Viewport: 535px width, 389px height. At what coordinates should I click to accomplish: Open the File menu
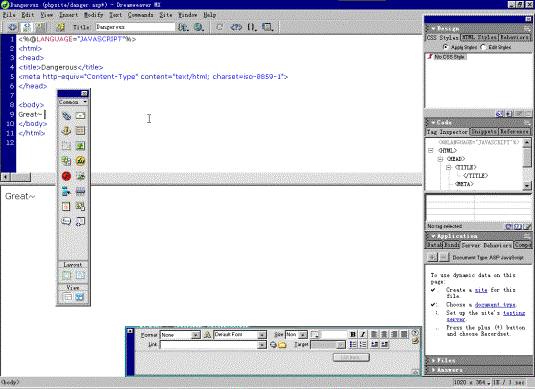coord(9,15)
